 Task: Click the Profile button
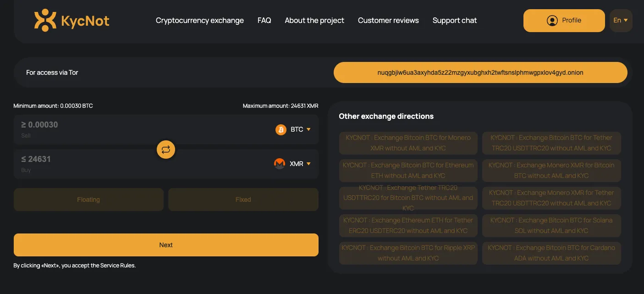click(x=564, y=21)
